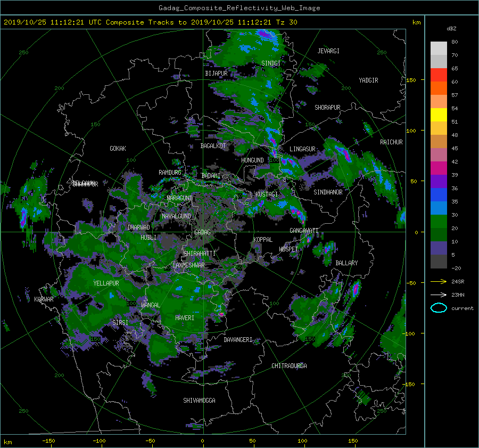Click the SHIVAMOGGA city label
Screen dimensions: 479x448
(199, 401)
